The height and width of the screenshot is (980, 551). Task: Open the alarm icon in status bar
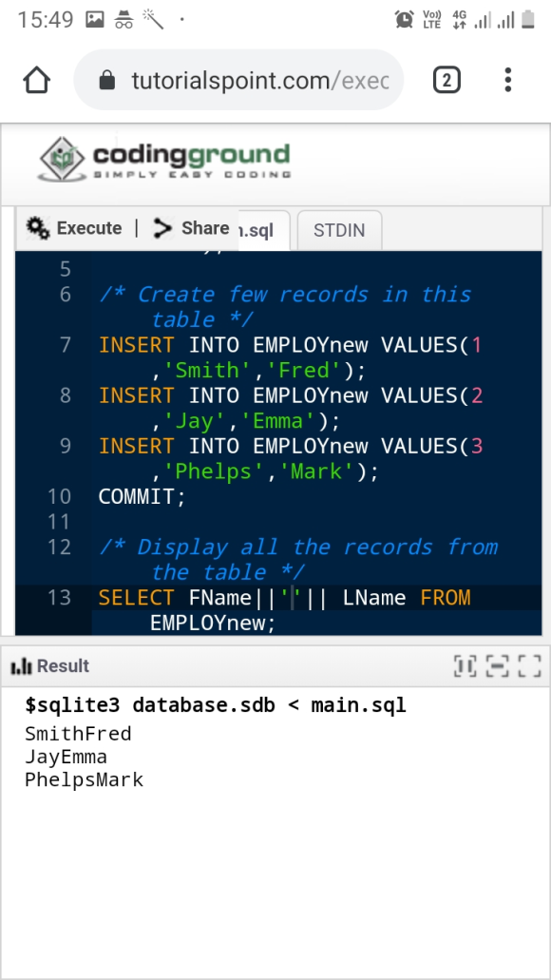tap(404, 19)
